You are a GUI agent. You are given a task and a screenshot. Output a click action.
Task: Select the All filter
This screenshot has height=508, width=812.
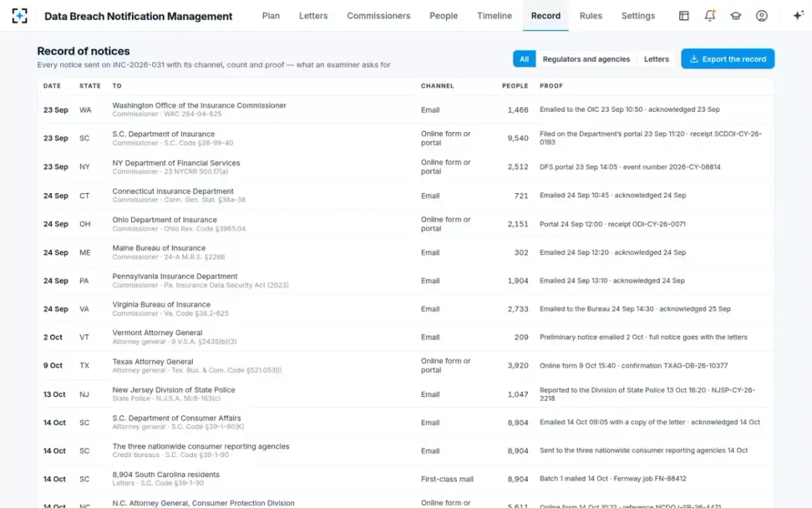pyautogui.click(x=524, y=59)
